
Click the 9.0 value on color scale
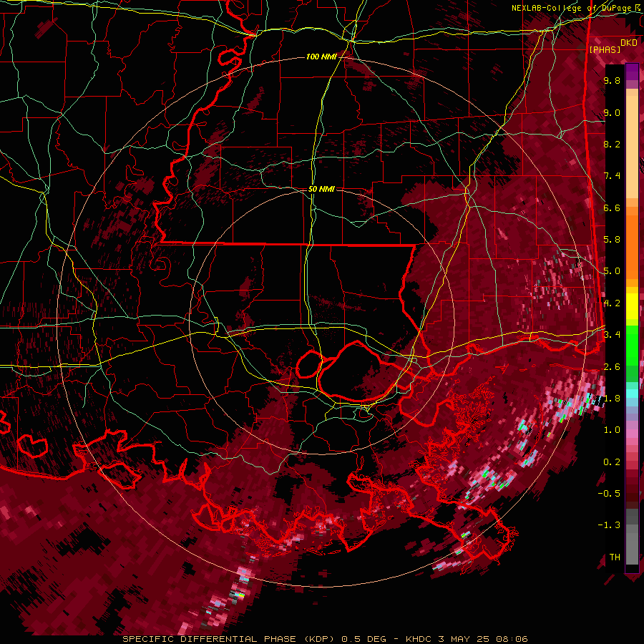pyautogui.click(x=612, y=112)
